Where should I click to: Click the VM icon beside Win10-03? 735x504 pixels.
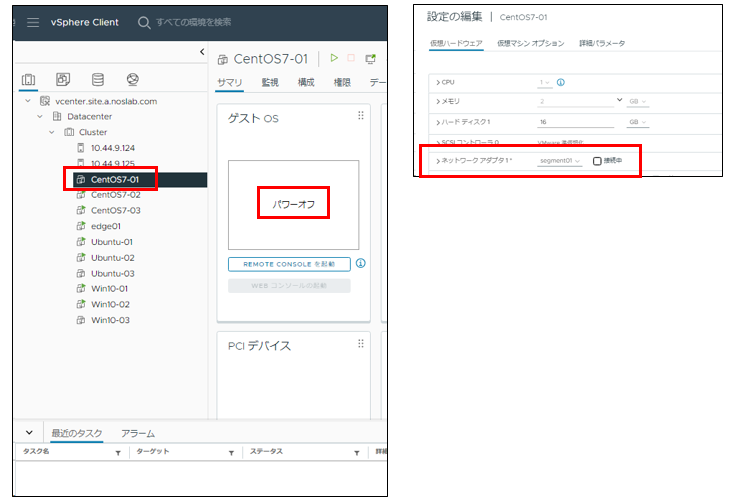click(81, 320)
